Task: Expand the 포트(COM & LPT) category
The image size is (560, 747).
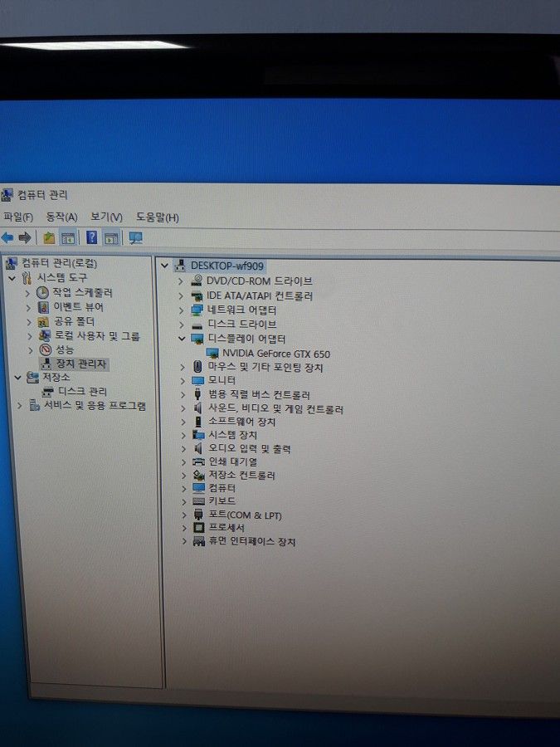Action: [x=184, y=515]
